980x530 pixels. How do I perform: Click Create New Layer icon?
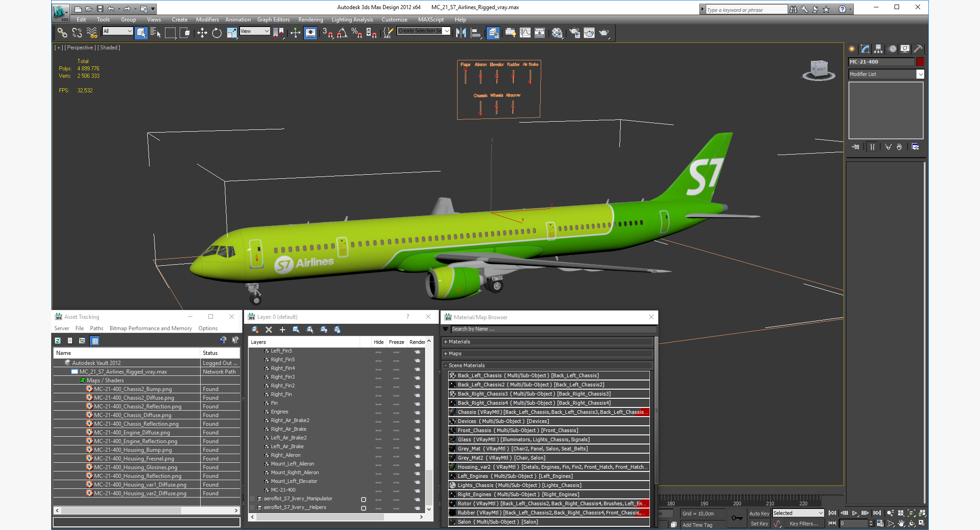tap(255, 330)
